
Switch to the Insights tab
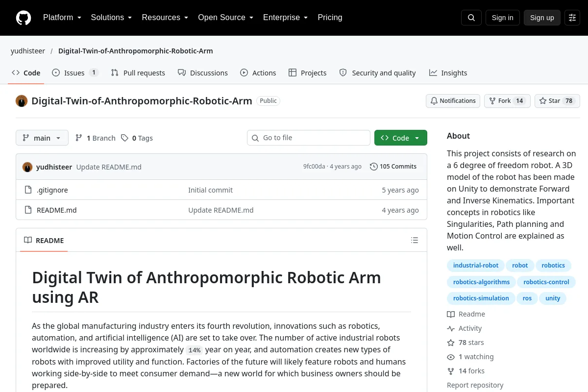pyautogui.click(x=448, y=73)
